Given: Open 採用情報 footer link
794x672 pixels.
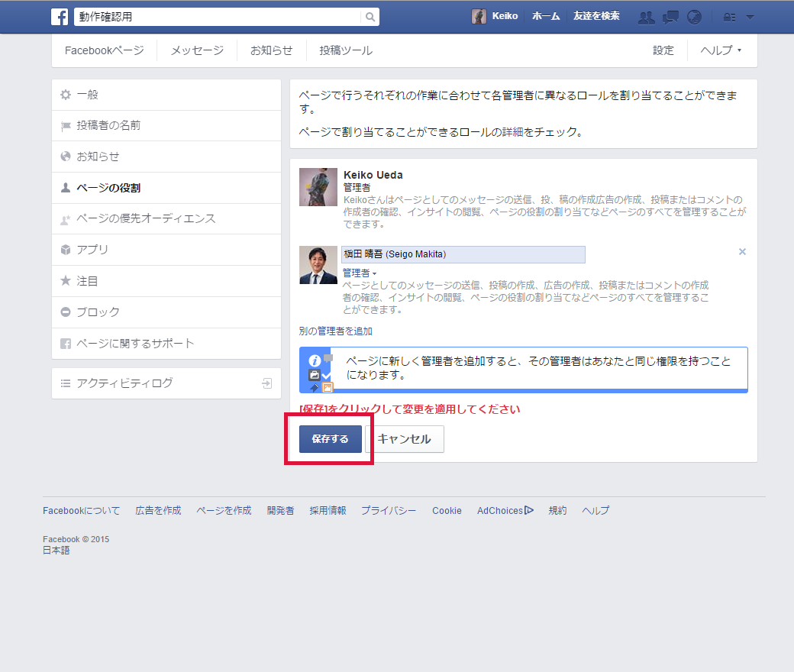Looking at the screenshot, I should pos(328,510).
